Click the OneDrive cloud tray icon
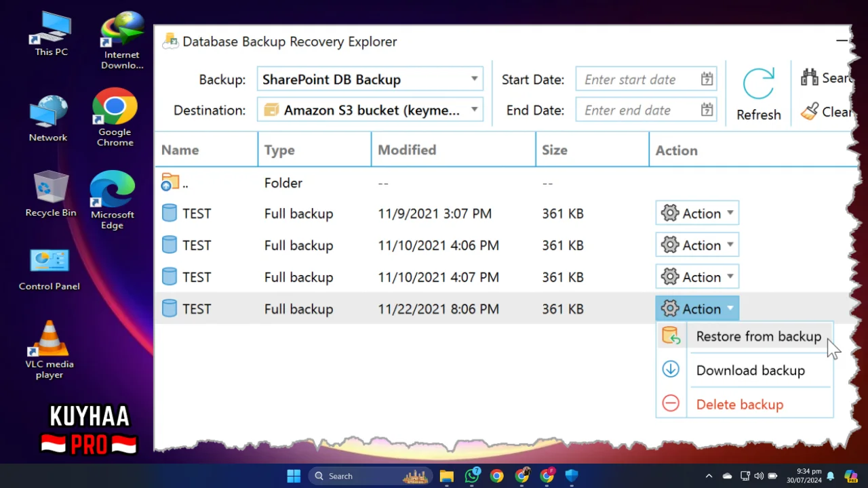This screenshot has height=488, width=868. pos(727,476)
